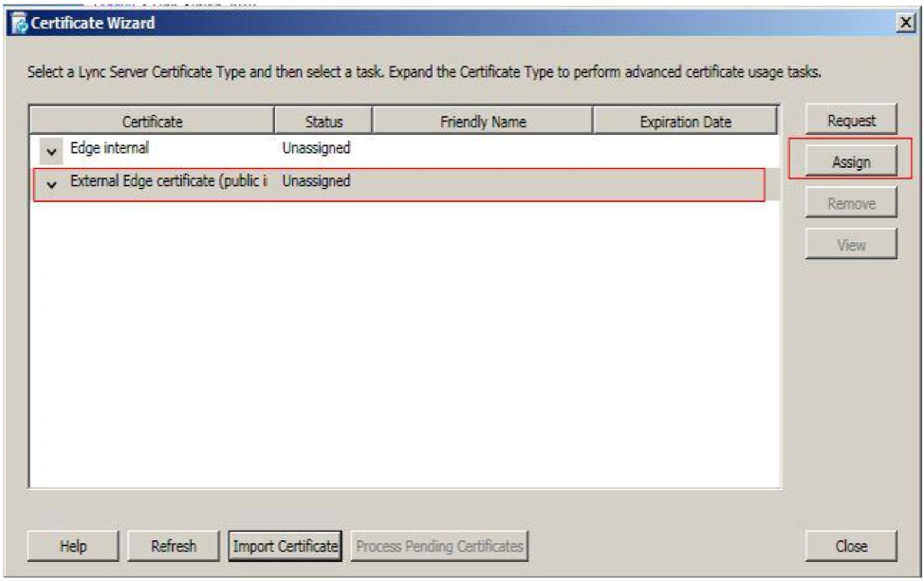Click the Request button
This screenshot has height=581, width=924.
[x=851, y=121]
